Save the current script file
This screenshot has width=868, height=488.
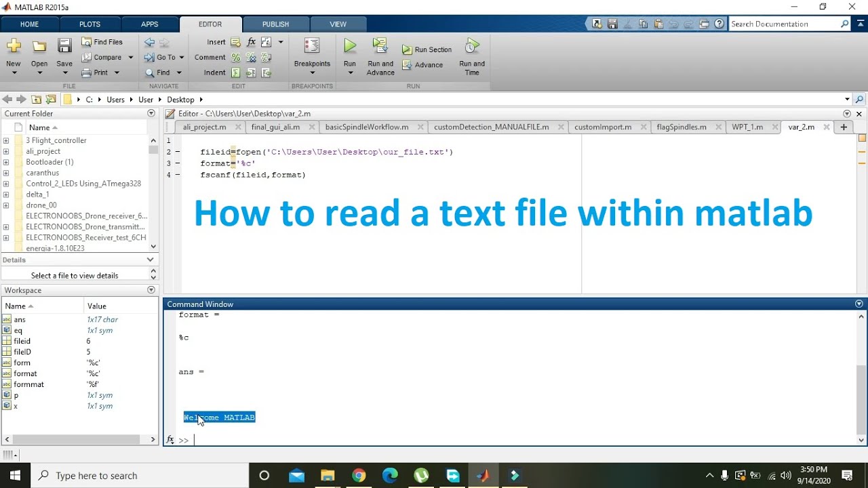coord(64,46)
